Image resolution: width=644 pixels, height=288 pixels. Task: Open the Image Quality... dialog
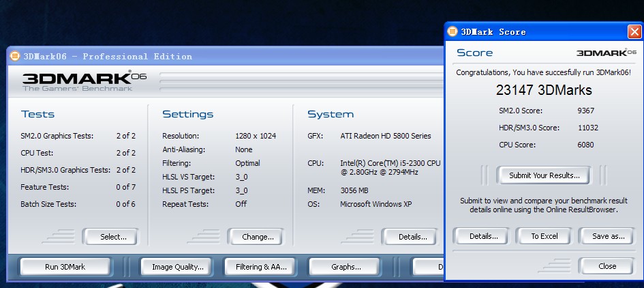177,267
